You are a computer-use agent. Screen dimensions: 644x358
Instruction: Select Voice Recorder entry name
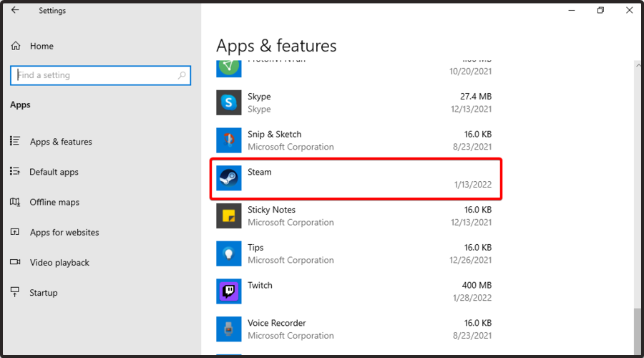(x=277, y=323)
